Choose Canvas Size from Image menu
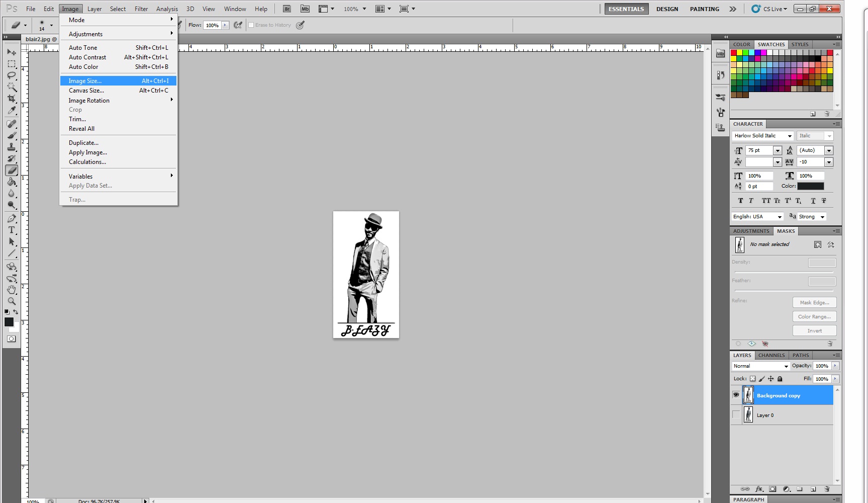This screenshot has width=868, height=503. coord(118,91)
